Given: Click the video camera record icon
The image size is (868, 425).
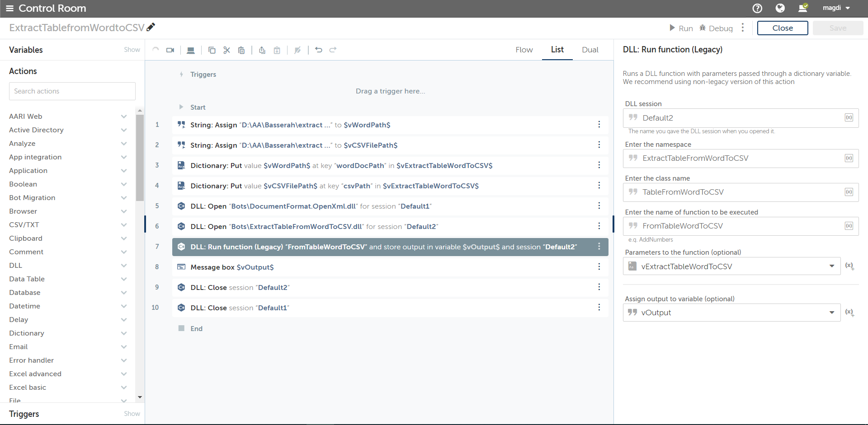Looking at the screenshot, I should [x=170, y=50].
